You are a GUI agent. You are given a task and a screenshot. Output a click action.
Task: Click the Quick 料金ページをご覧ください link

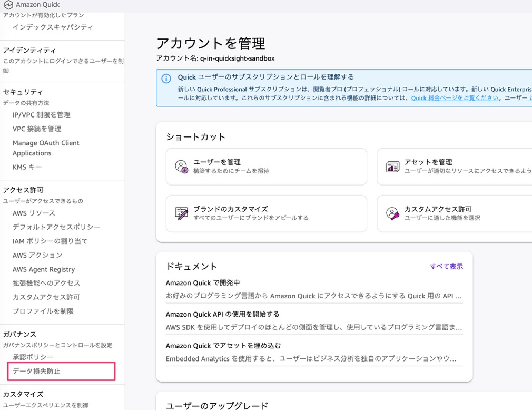[x=455, y=98]
